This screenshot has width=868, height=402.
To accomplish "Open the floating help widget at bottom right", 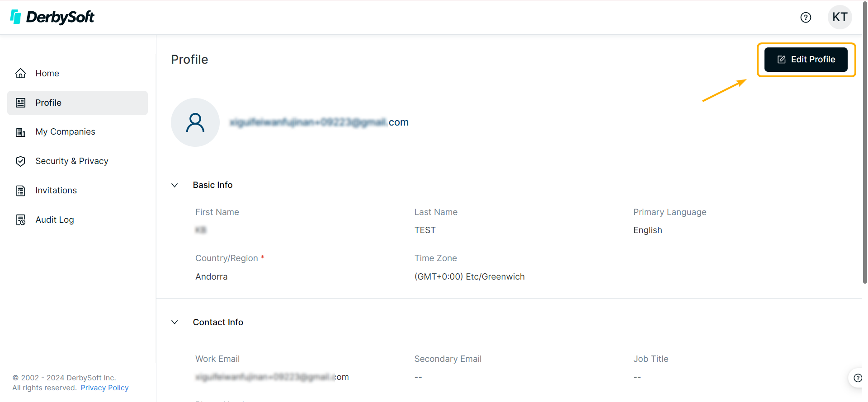I will click(x=858, y=378).
